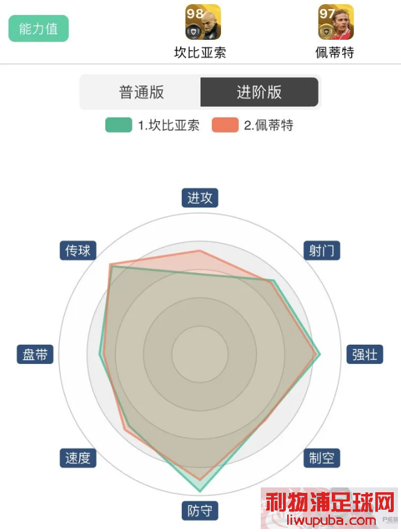Viewport: 401px width, 532px height.
Task: Toggle the green 坎比亚索 legend swatch
Action: (x=119, y=125)
